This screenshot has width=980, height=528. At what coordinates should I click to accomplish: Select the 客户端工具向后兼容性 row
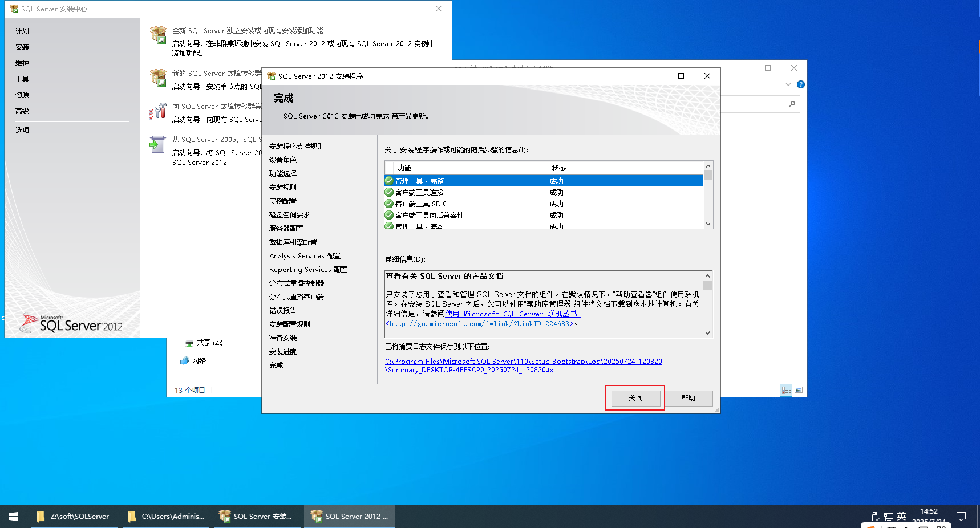pyautogui.click(x=544, y=215)
